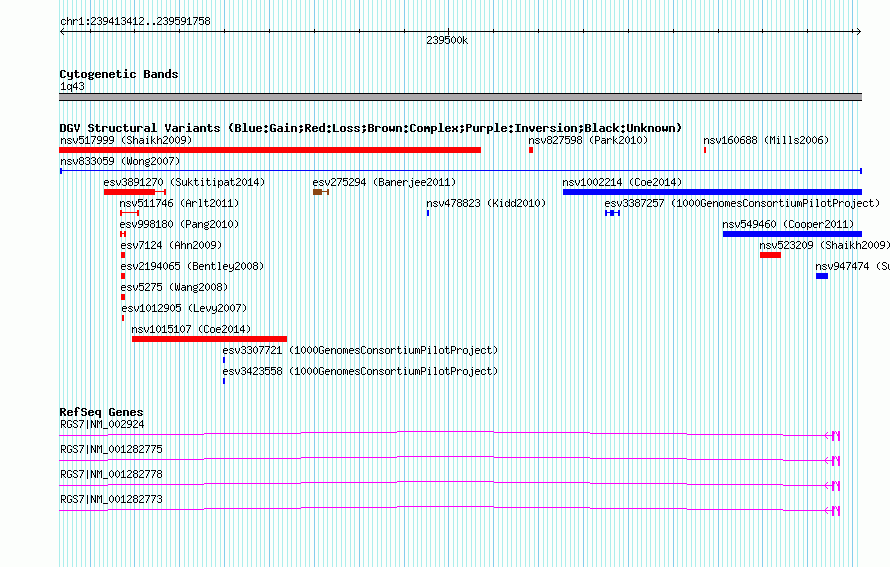Click the red esv3891270 loss bar
Viewport: 890px width, 567px height.
click(x=135, y=192)
